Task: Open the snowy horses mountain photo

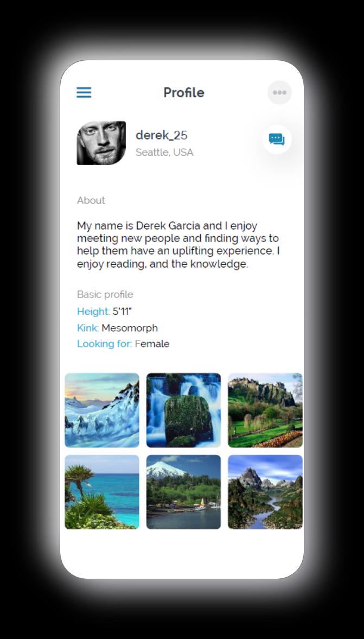Action: (x=102, y=410)
